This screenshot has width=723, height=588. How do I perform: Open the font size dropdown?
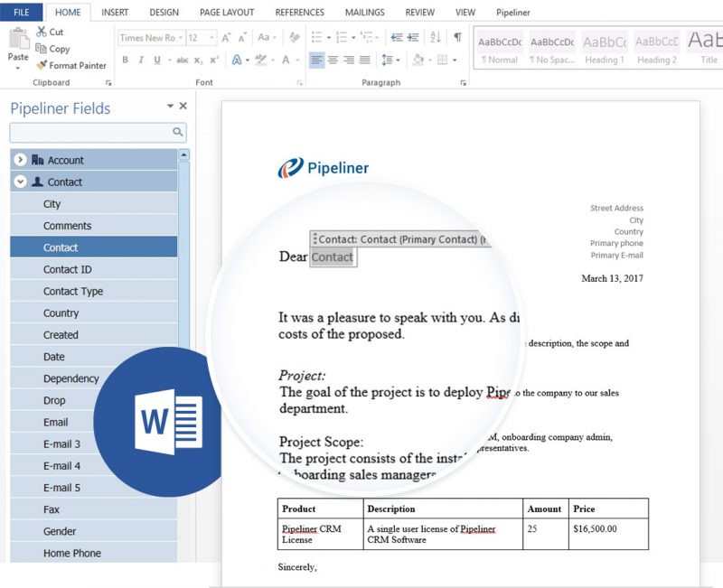coord(211,38)
